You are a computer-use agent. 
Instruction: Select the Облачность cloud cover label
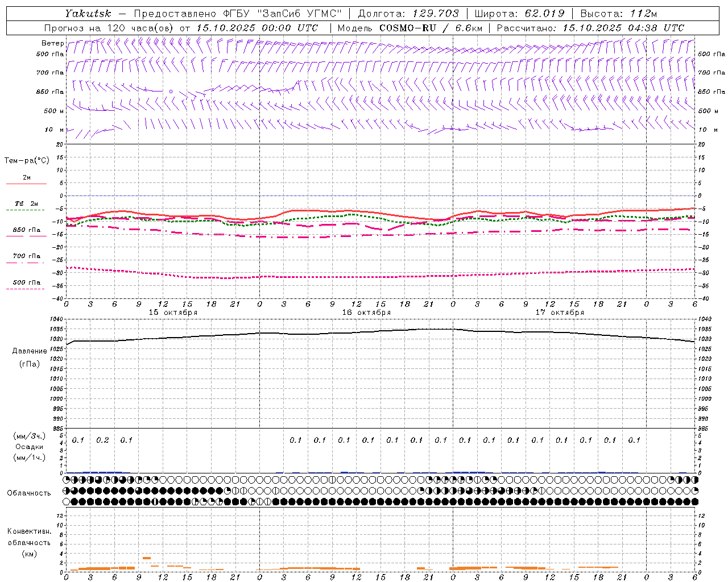[29, 493]
